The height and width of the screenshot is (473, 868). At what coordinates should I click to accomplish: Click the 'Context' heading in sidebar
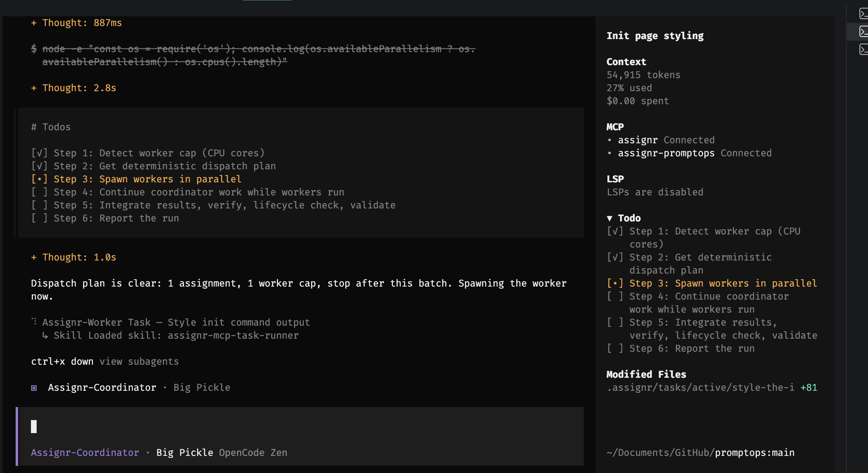[x=627, y=62]
